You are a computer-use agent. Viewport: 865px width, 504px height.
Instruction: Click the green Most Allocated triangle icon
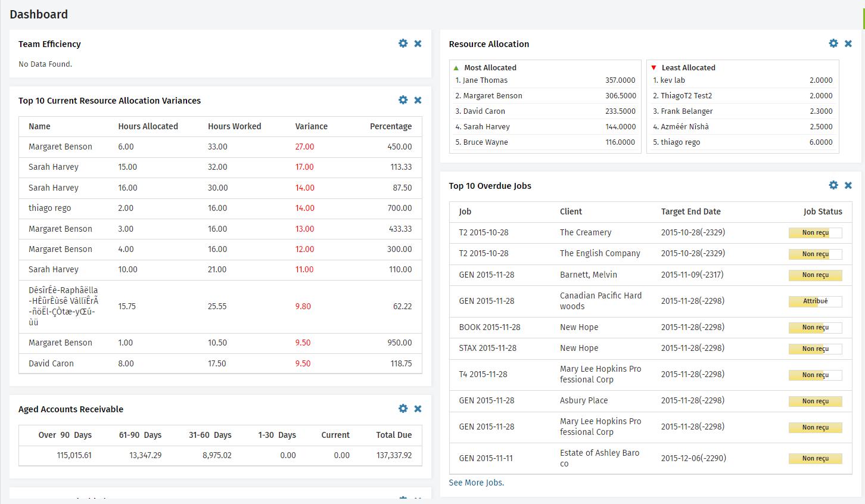457,67
